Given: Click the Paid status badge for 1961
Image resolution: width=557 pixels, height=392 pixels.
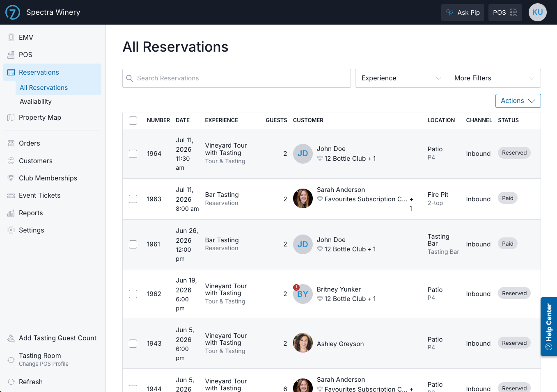Looking at the screenshot, I should point(508,244).
